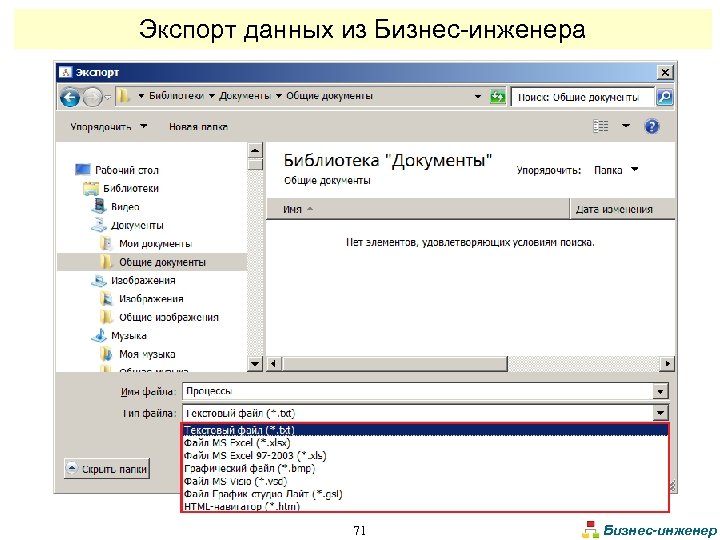Click the change view icon
This screenshot has width=720, height=540.
[x=601, y=126]
